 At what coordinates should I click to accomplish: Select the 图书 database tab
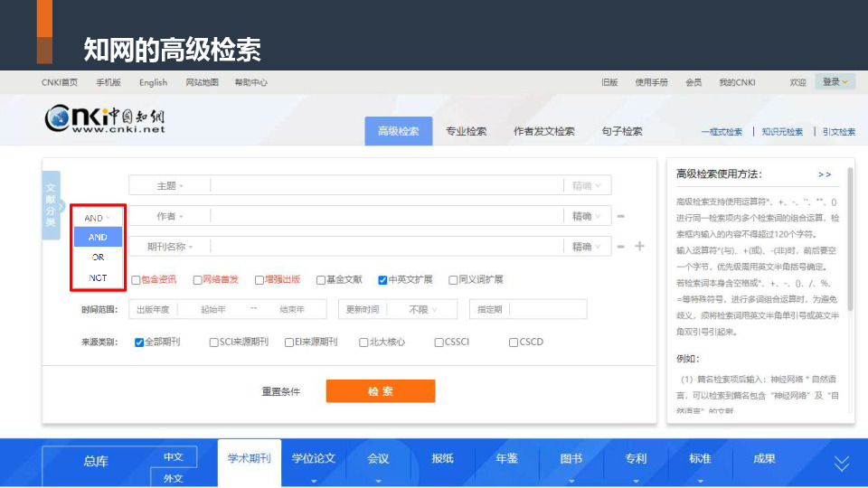[x=571, y=459]
